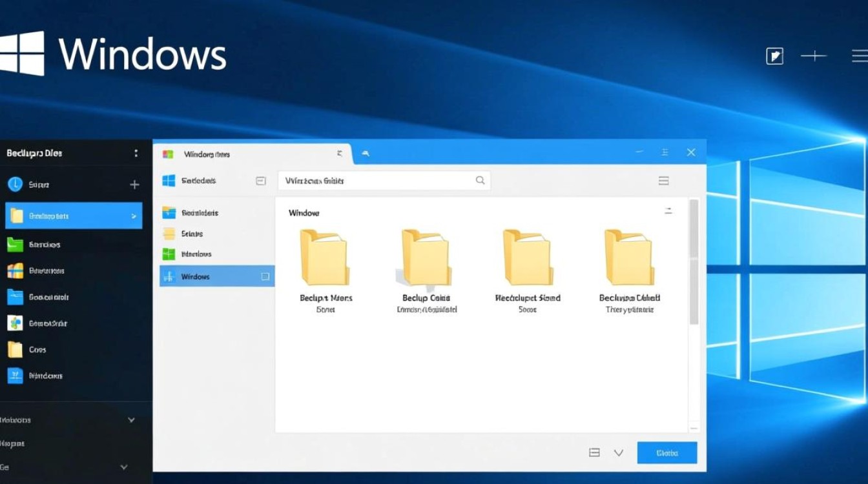Screen dimensions: 868x484
Task: Click the note icon at top right of desktop
Action: pyautogui.click(x=774, y=56)
